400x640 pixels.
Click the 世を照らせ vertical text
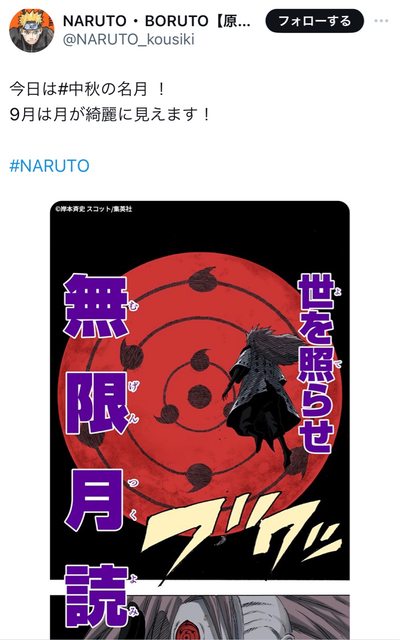click(x=316, y=363)
